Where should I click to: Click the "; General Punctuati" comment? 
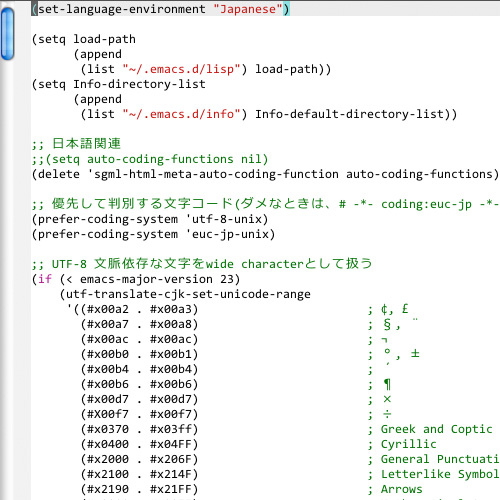[433, 459]
